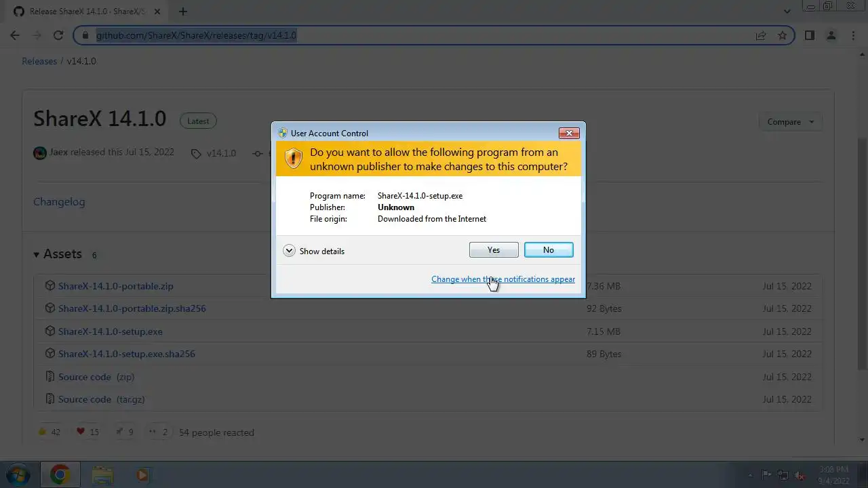Click the network icon in system tray

[784, 475]
